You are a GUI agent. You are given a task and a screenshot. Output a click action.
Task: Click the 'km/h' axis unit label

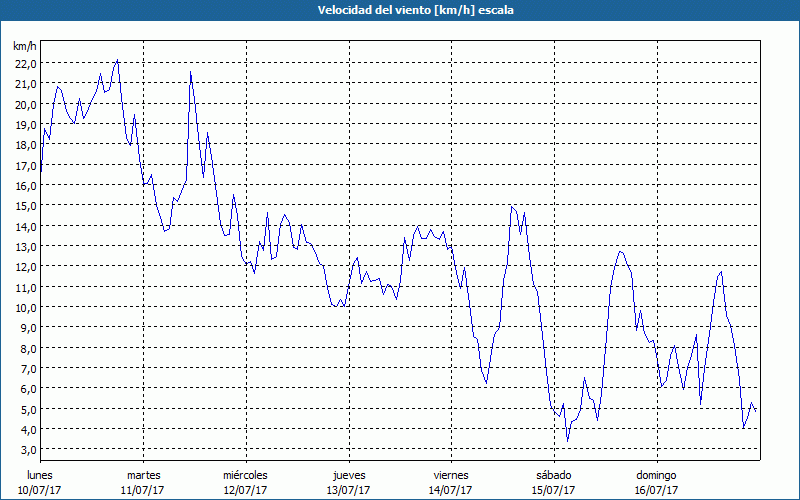click(x=25, y=46)
